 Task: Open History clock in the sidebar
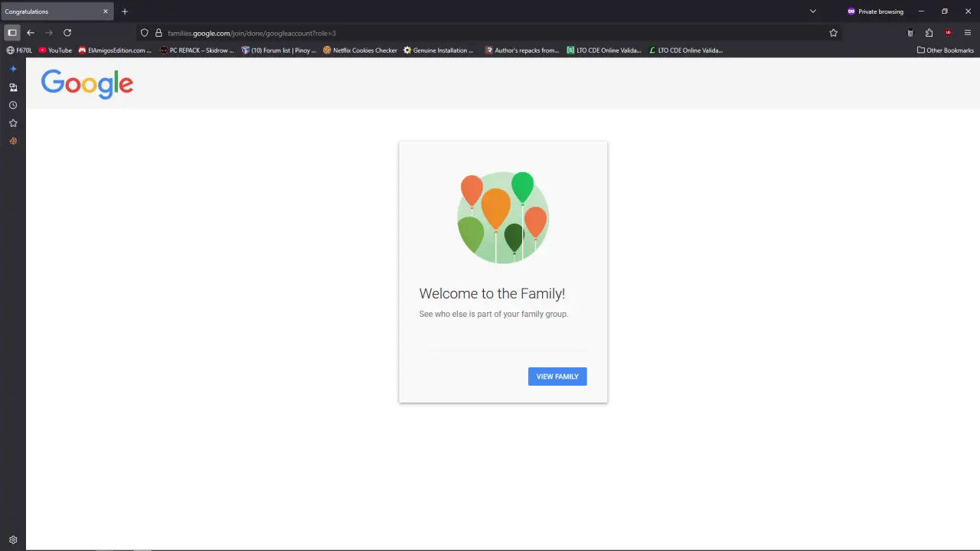[x=13, y=105]
